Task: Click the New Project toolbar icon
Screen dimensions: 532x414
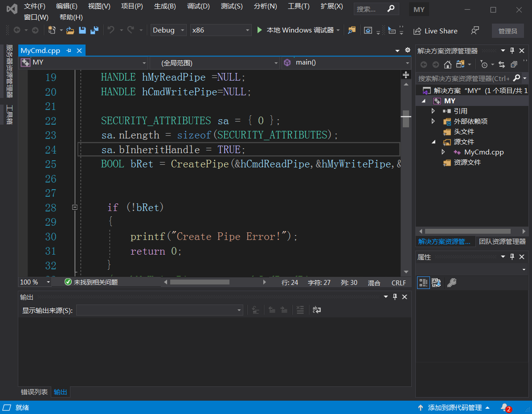Action: coord(52,30)
